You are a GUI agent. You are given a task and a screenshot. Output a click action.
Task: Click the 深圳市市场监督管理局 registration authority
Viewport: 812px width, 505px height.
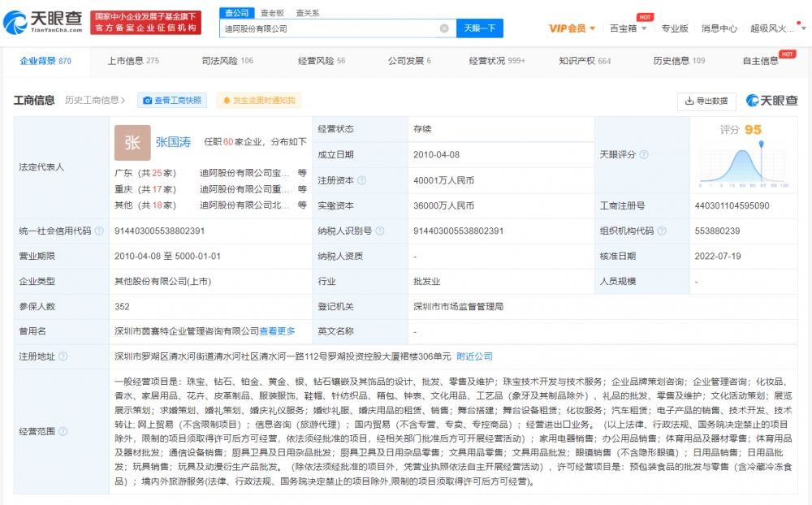tap(458, 307)
